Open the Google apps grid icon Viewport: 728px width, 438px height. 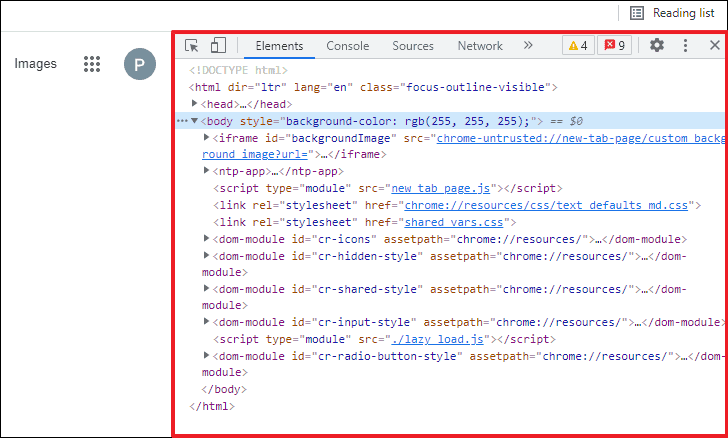coord(92,64)
